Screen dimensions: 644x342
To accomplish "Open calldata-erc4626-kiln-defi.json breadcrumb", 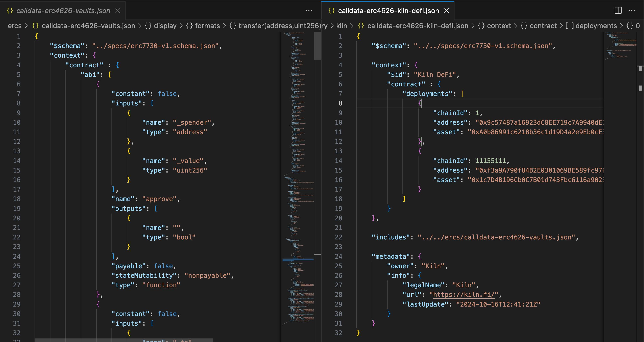I will pos(413,26).
